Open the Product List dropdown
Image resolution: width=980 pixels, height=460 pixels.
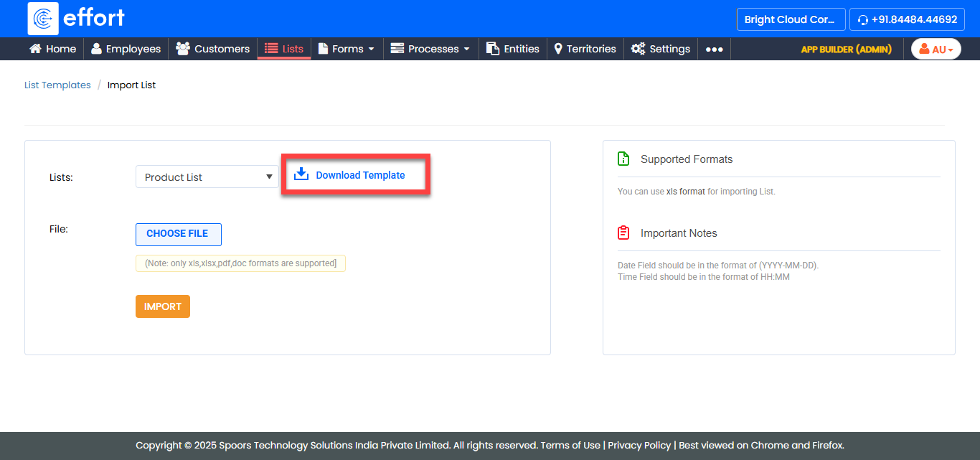tap(207, 177)
